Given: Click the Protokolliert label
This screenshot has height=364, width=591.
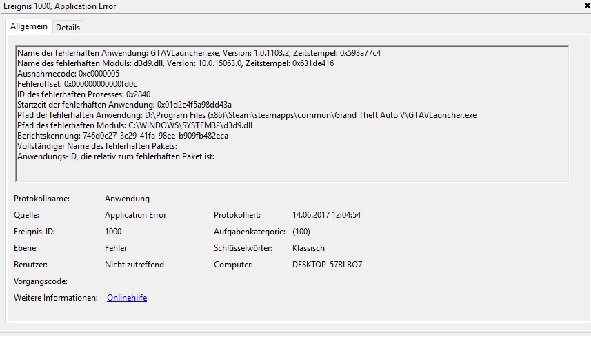Looking at the screenshot, I should [237, 215].
